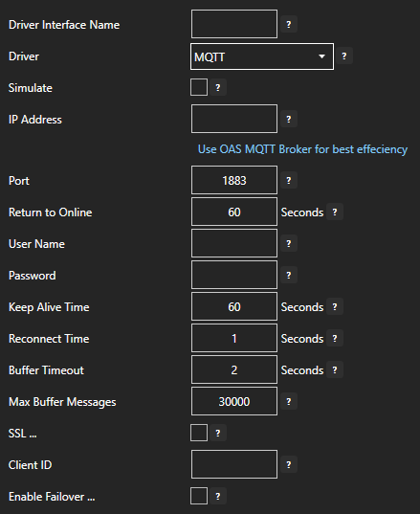Click the Driver combo box arrow
Screen dimensions: 420x514
pyautogui.click(x=322, y=56)
